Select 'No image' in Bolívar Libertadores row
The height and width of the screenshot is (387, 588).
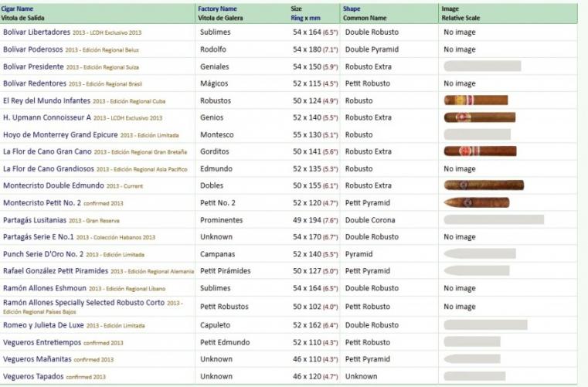coord(460,32)
